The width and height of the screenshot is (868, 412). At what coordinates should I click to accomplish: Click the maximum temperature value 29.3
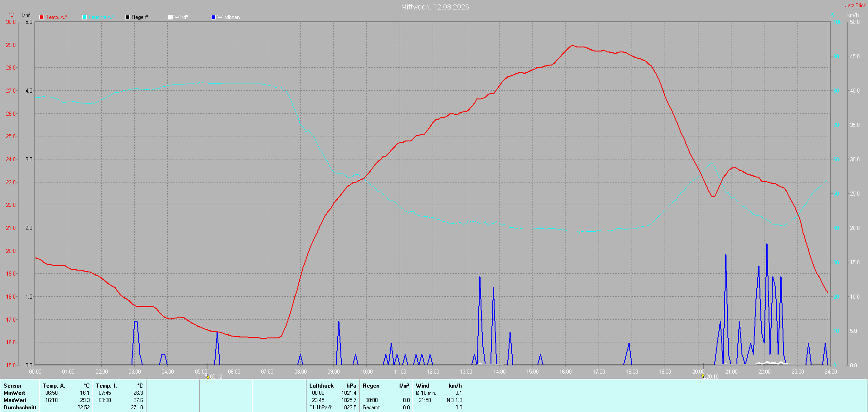pyautogui.click(x=85, y=400)
